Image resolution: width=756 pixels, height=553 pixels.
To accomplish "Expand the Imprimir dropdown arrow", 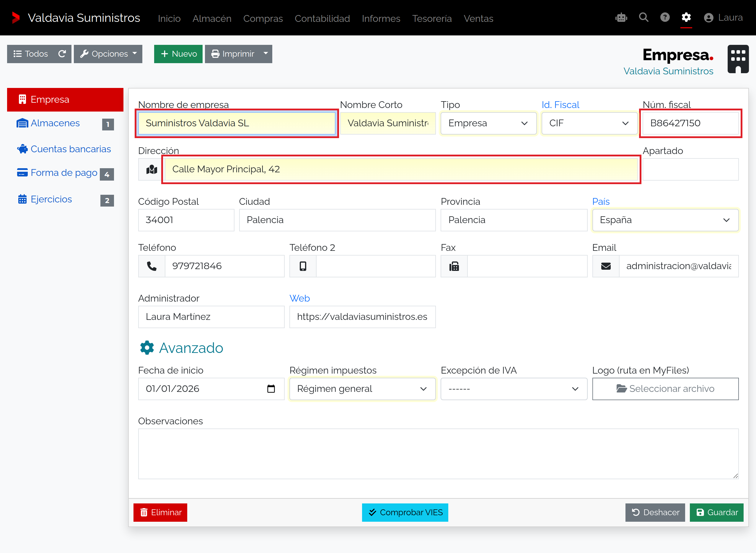I will 265,54.
